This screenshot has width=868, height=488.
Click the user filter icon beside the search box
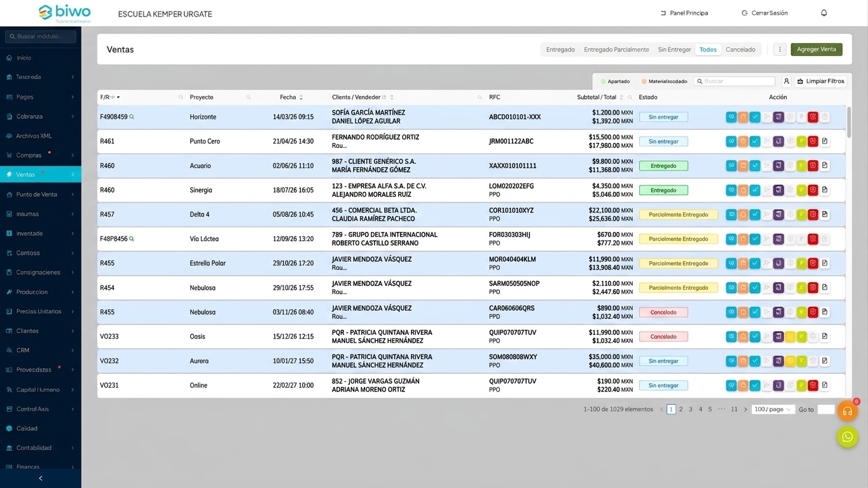pos(787,81)
